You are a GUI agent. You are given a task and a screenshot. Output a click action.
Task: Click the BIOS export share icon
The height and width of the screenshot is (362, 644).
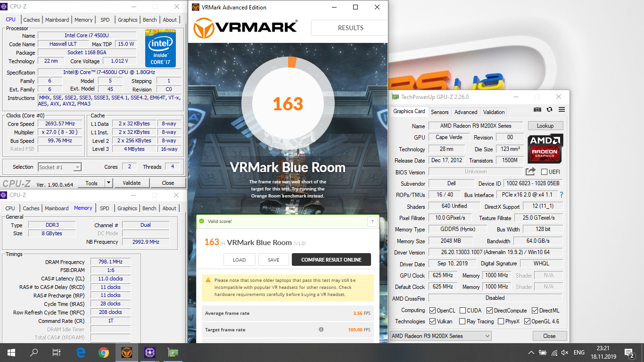(x=531, y=172)
